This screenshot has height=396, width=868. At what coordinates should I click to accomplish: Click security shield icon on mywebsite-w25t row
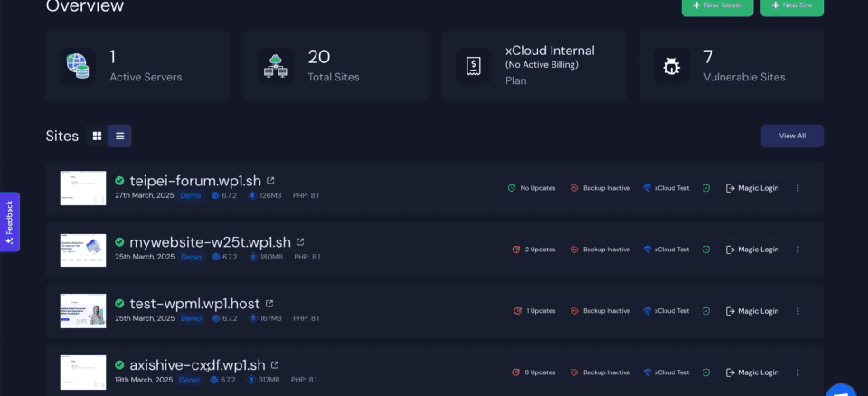(x=706, y=250)
